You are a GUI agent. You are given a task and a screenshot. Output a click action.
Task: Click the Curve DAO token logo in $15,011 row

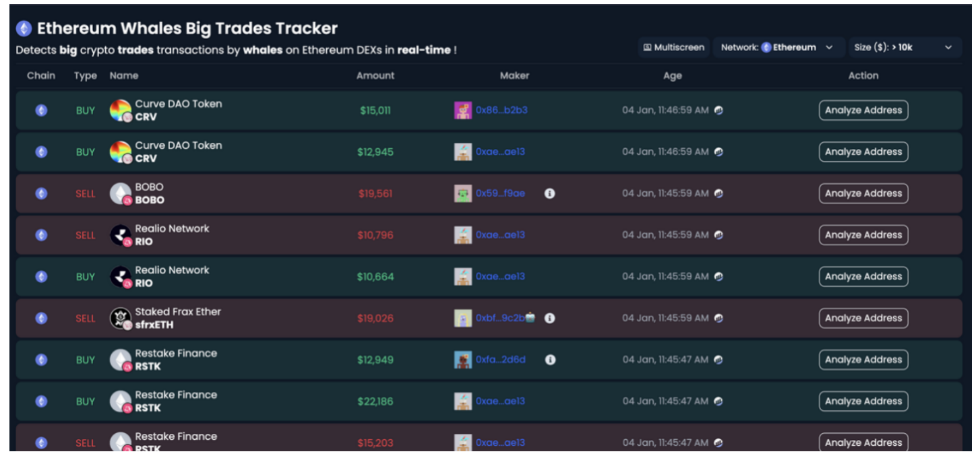(x=121, y=110)
